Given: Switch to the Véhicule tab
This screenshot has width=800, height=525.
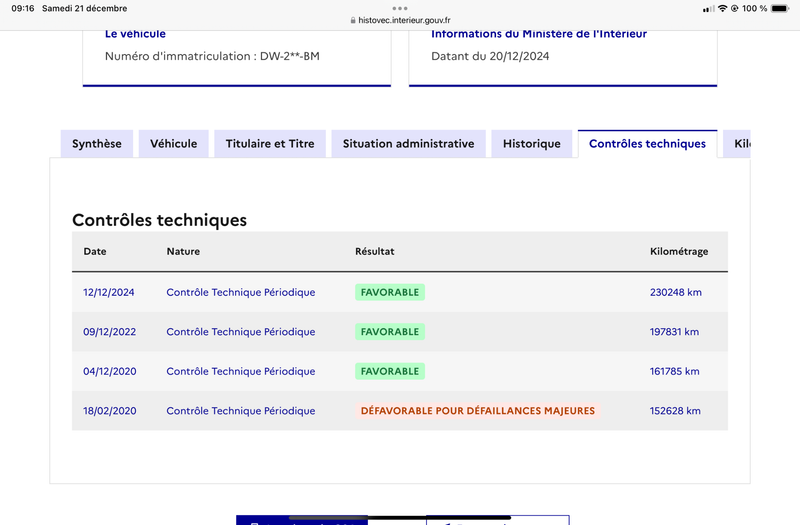Looking at the screenshot, I should pyautogui.click(x=173, y=144).
